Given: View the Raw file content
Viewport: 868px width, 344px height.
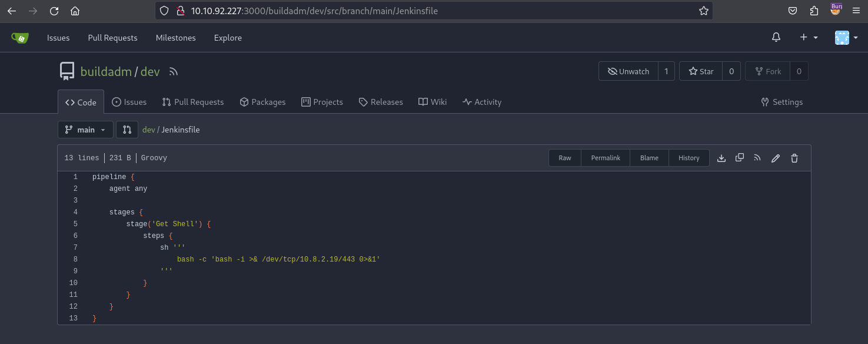Looking at the screenshot, I should [565, 158].
